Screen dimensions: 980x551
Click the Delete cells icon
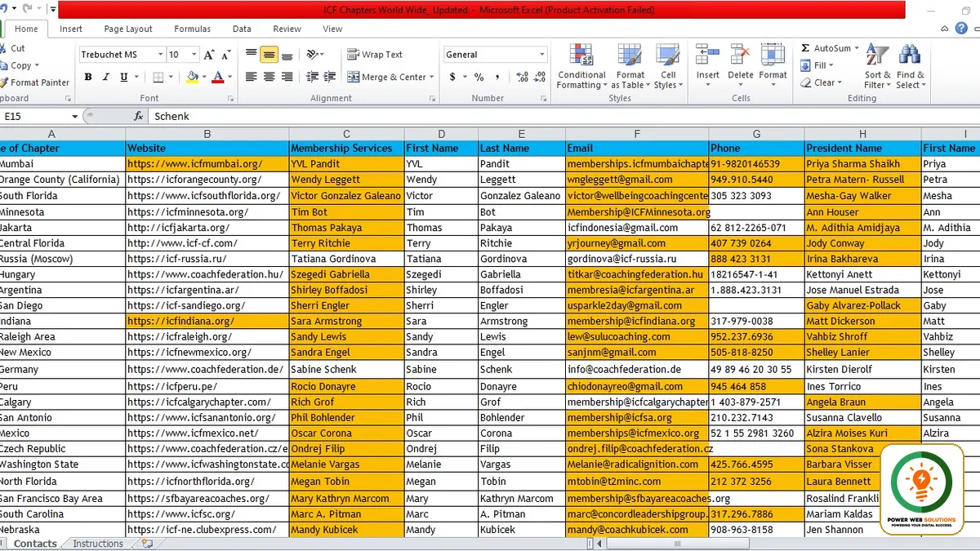[x=740, y=56]
